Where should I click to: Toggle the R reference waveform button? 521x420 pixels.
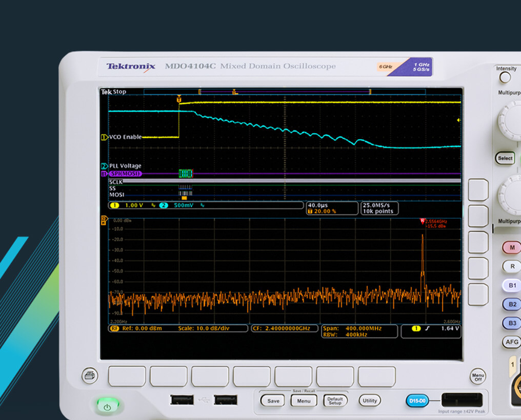(512, 266)
